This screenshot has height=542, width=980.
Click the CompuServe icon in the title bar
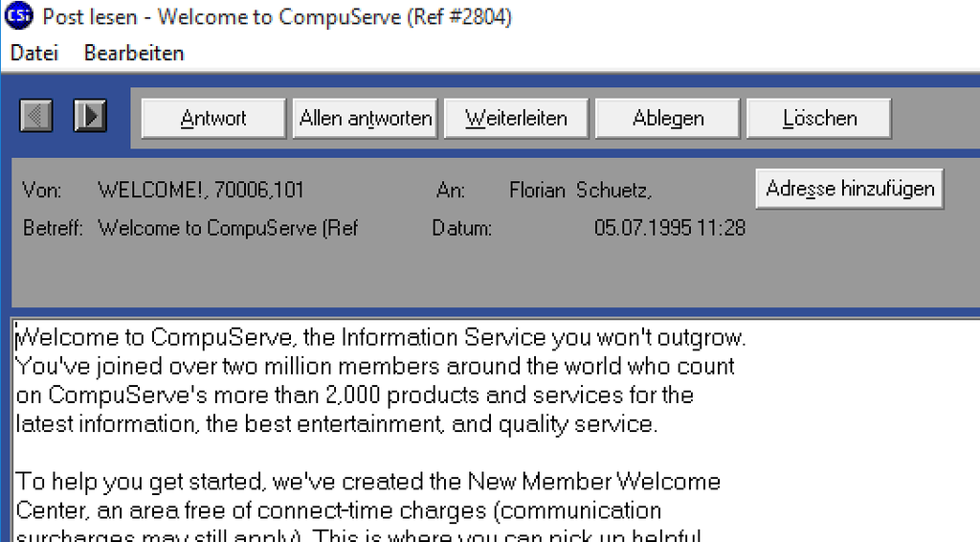point(18,17)
